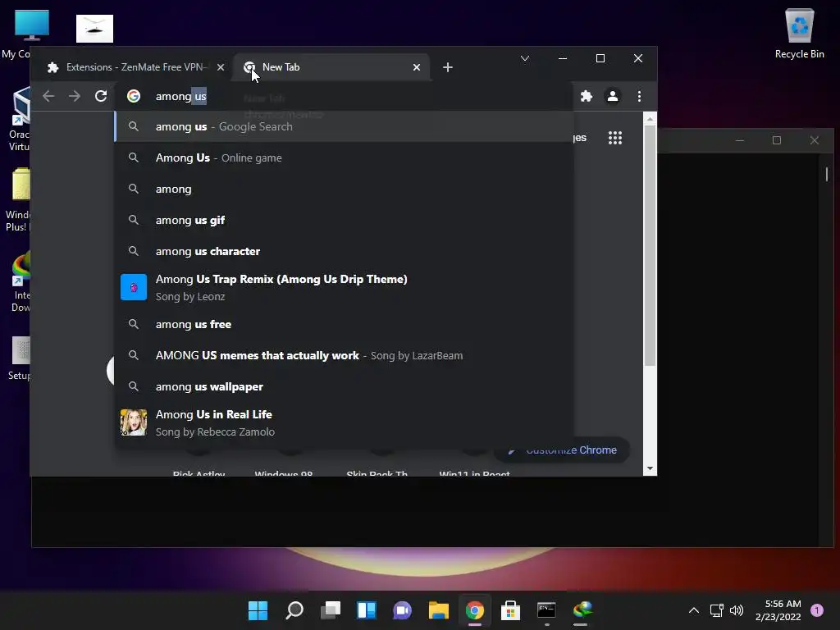
Task: Select the Recycle Bin desktop icon
Action: 799,33
